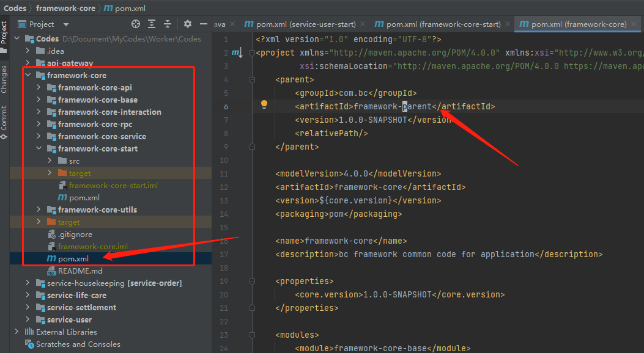This screenshot has height=353, width=644.
Task: Expand the service-housekeeping module
Action: tap(28, 283)
